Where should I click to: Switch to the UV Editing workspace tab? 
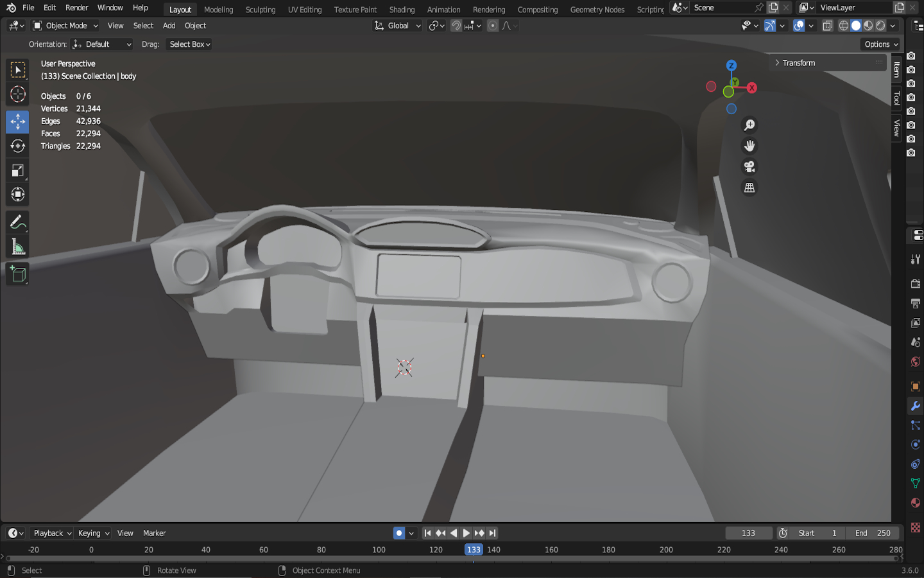305,10
